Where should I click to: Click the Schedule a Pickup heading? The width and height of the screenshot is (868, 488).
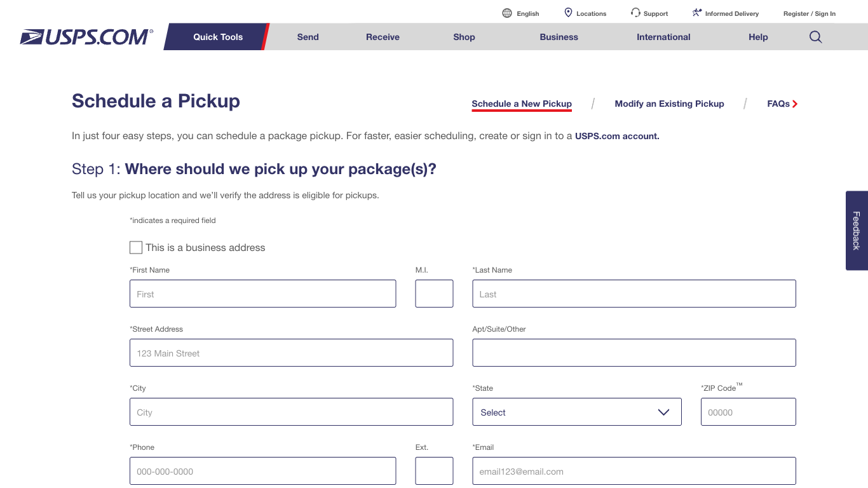pos(156,101)
